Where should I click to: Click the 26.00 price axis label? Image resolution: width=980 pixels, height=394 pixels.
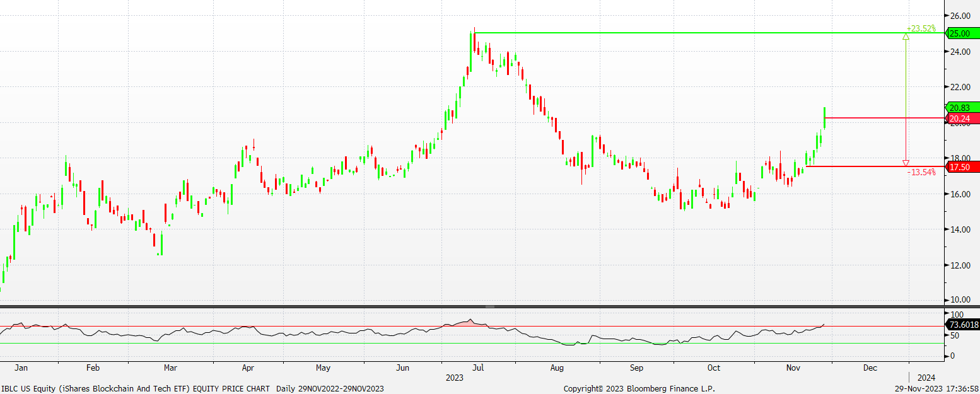pyautogui.click(x=959, y=15)
